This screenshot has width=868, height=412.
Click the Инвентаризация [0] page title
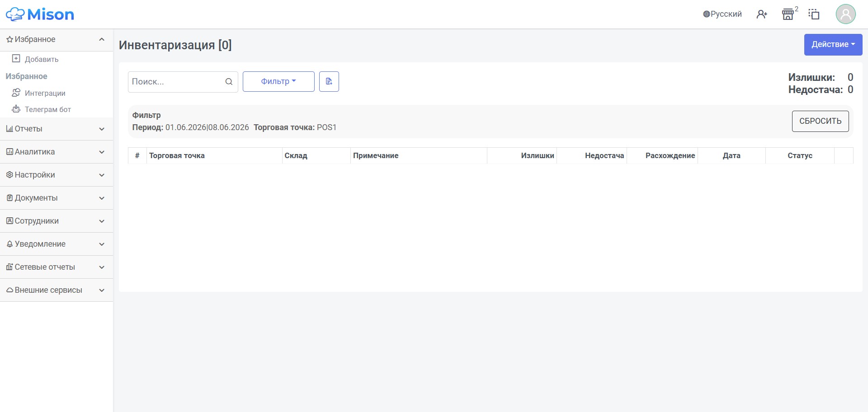point(175,45)
